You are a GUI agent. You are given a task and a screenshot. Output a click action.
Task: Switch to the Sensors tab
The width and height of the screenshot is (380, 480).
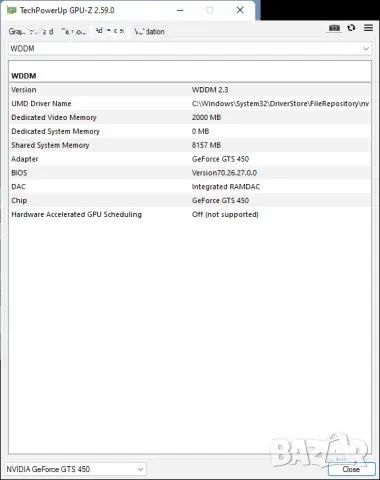[74, 31]
